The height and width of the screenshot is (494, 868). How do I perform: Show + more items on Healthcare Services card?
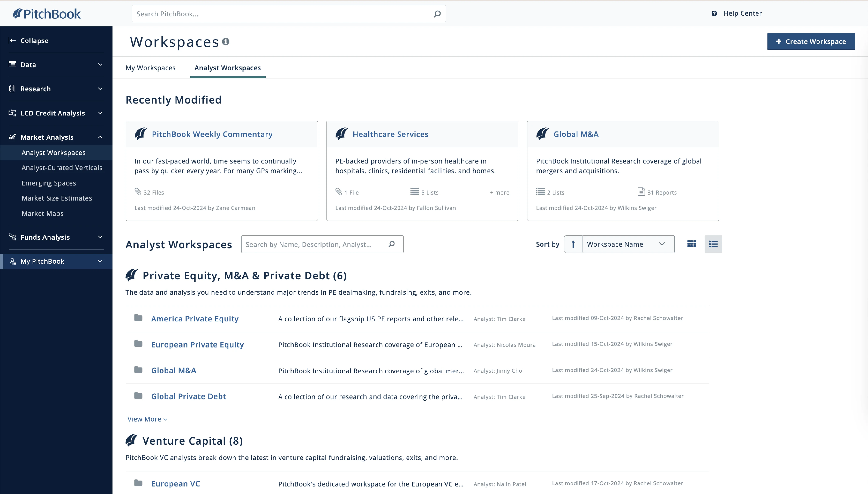(x=499, y=192)
